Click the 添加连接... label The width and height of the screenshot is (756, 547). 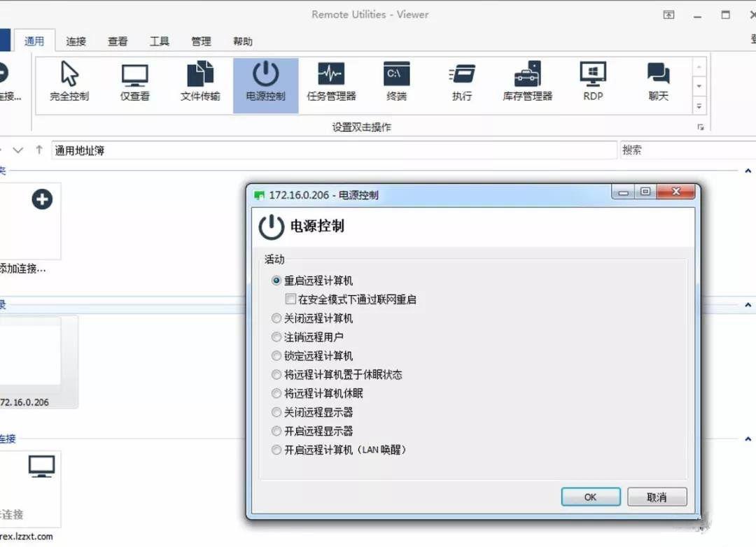pyautogui.click(x=23, y=269)
